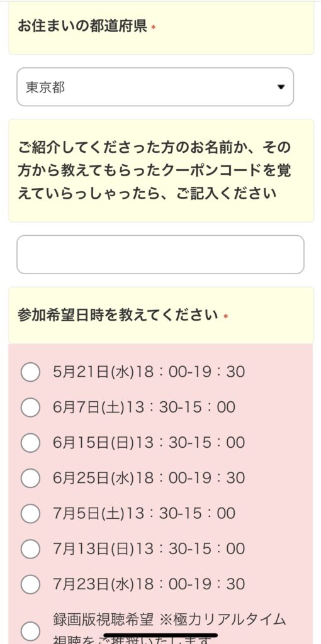Focus the referrer name or coupon code field
Screen dimensions: 321x644
[x=160, y=254]
